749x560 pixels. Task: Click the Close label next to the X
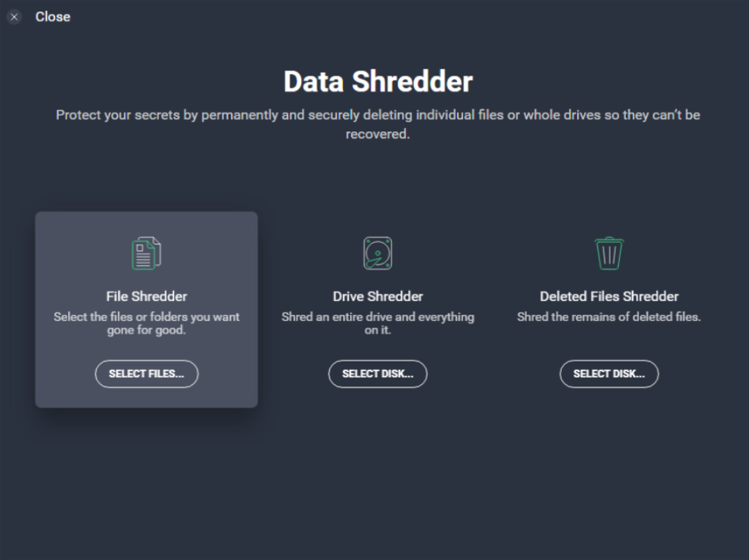point(53,16)
